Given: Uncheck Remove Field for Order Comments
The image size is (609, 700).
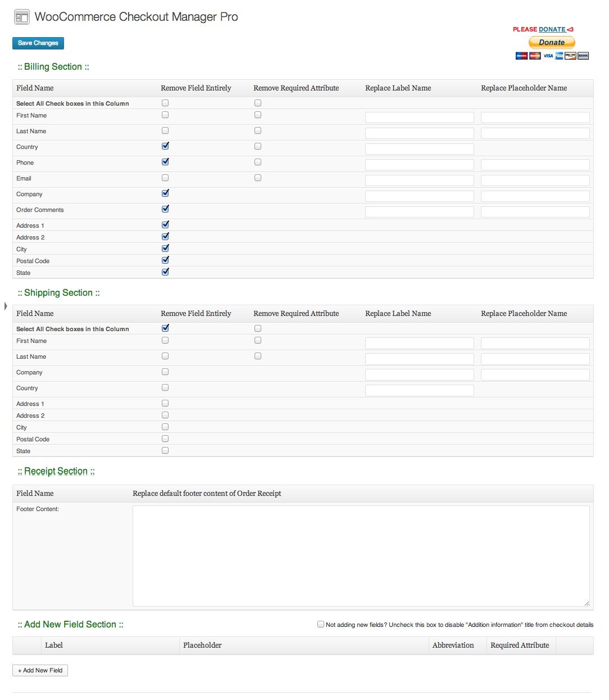Looking at the screenshot, I should point(165,209).
